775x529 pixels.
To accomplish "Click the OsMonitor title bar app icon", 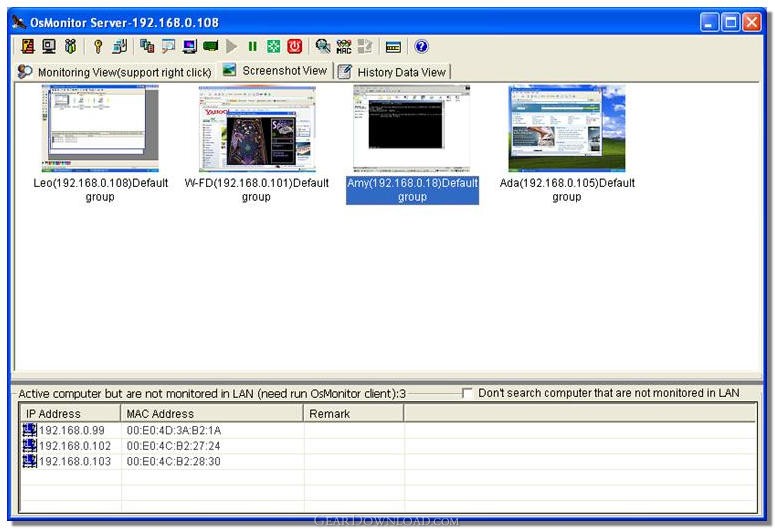I will [x=19, y=22].
